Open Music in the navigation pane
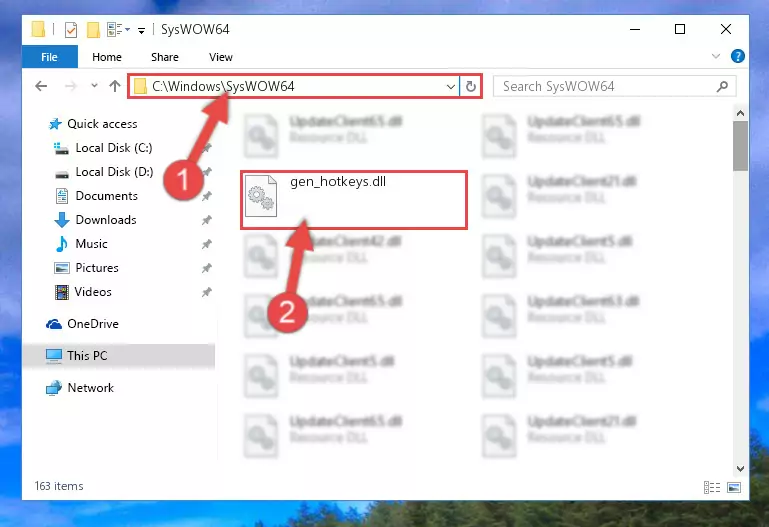The width and height of the screenshot is (769, 527). (91, 244)
